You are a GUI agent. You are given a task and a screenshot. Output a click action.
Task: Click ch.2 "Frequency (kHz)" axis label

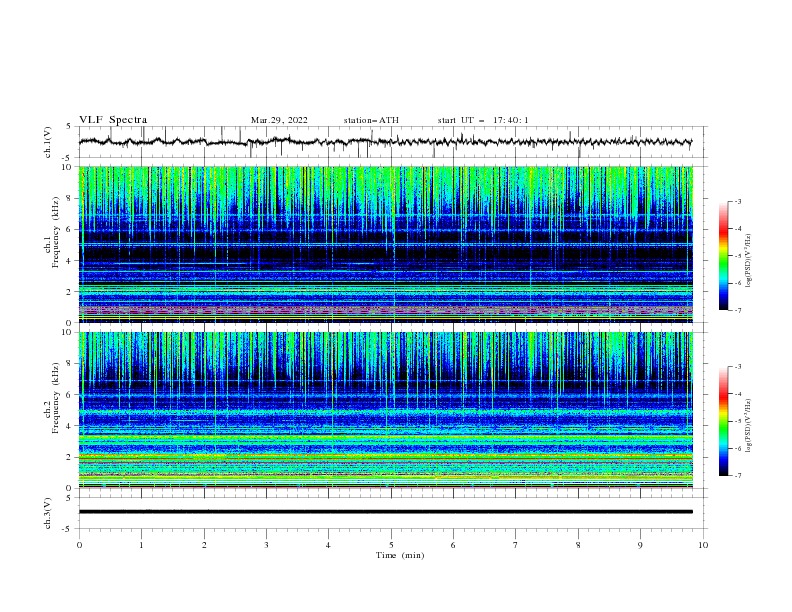[x=56, y=397]
